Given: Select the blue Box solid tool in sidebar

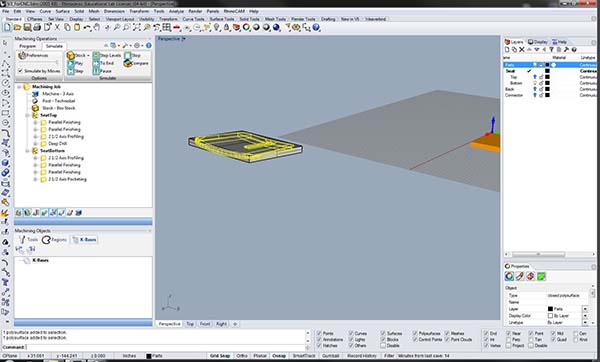Looking at the screenshot, I should [x=5, y=163].
